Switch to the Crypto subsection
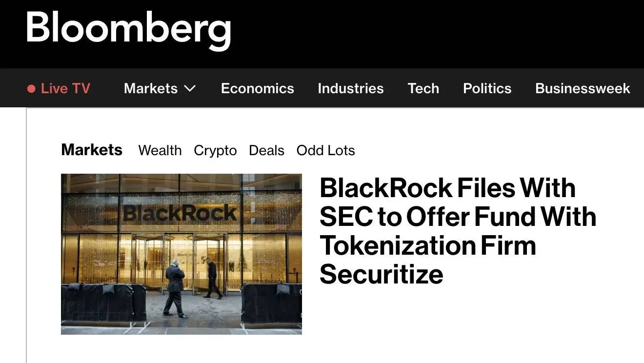Viewport: 644px width, 363px height. [x=215, y=151]
